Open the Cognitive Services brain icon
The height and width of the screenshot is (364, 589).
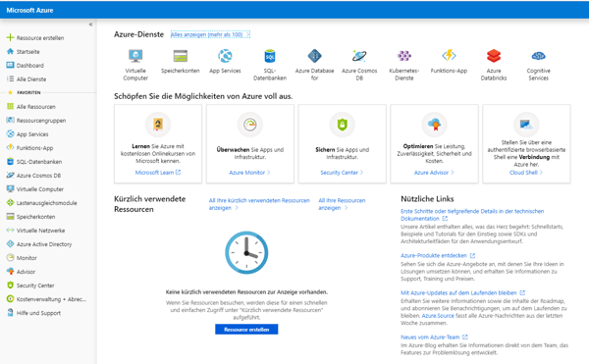(538, 56)
